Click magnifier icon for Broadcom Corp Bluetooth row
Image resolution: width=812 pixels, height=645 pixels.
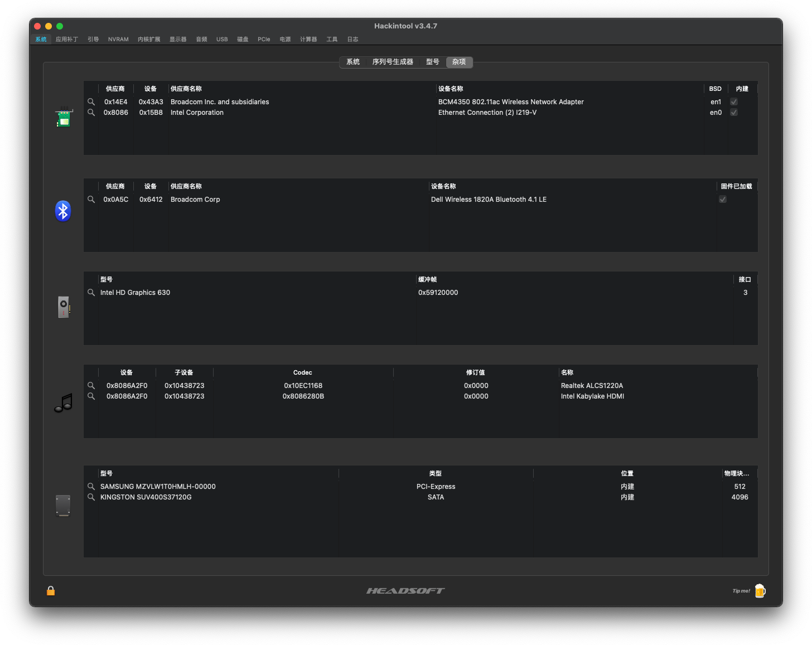click(91, 200)
